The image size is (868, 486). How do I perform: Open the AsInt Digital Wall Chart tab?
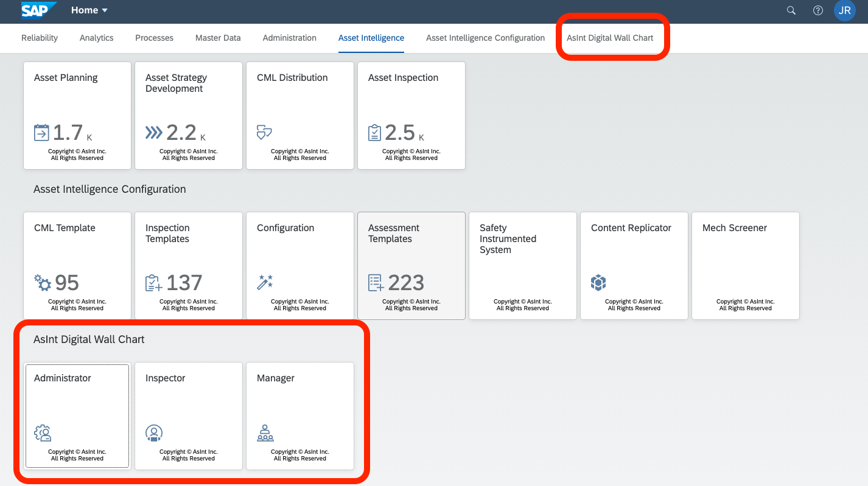pos(610,38)
